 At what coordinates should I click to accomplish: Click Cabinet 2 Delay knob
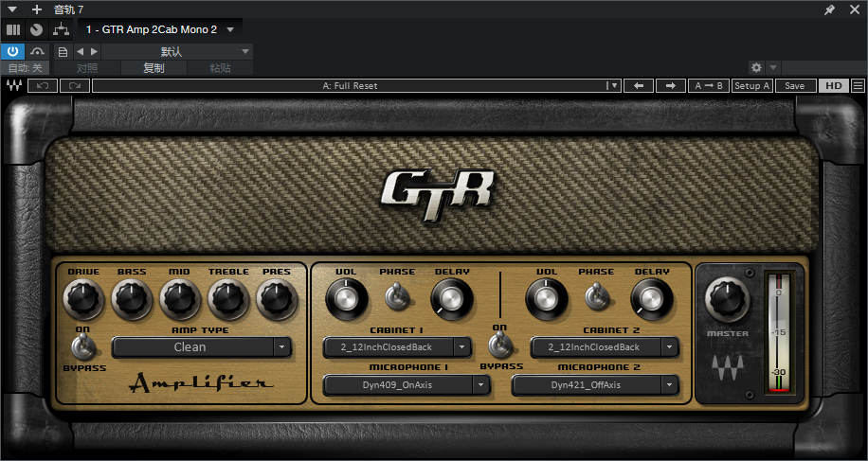pos(652,299)
